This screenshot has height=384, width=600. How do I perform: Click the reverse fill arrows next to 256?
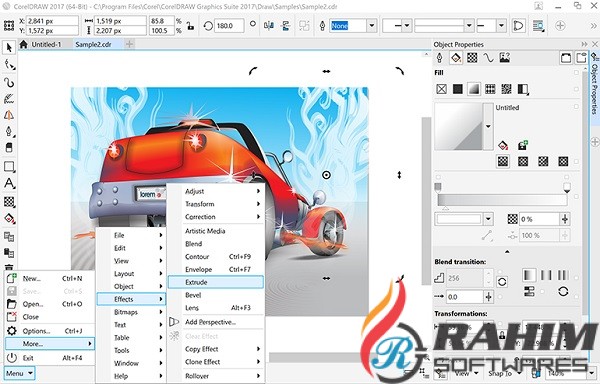click(502, 282)
